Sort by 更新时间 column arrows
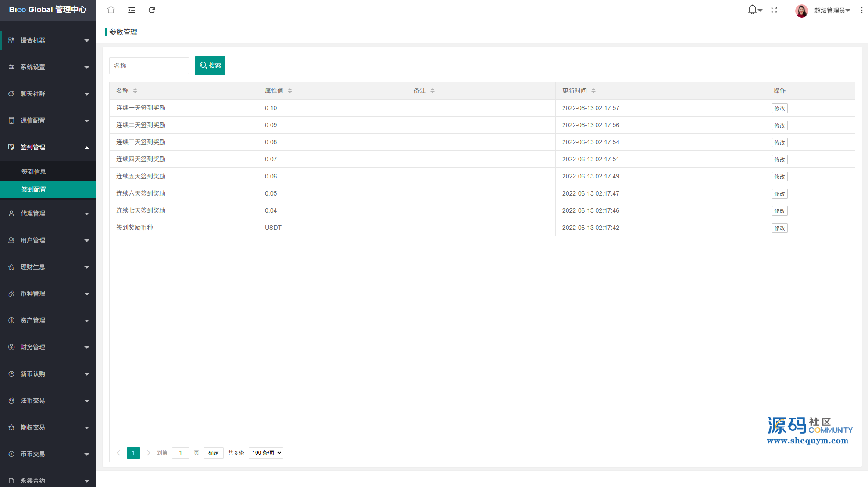This screenshot has height=487, width=868. (x=593, y=91)
